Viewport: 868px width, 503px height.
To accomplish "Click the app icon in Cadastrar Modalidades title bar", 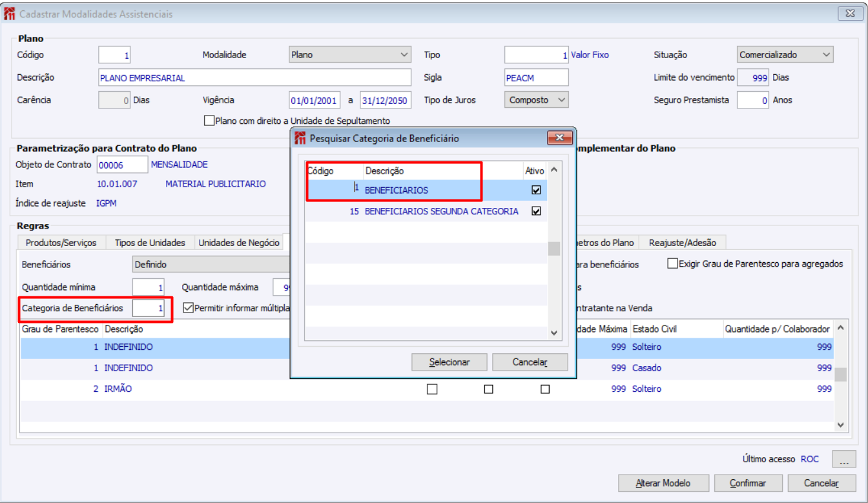I will 10,14.
